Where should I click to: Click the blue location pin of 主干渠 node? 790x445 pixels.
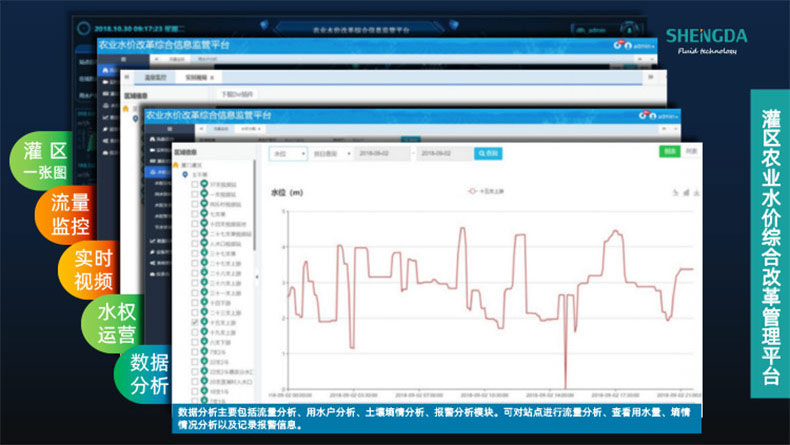184,175
